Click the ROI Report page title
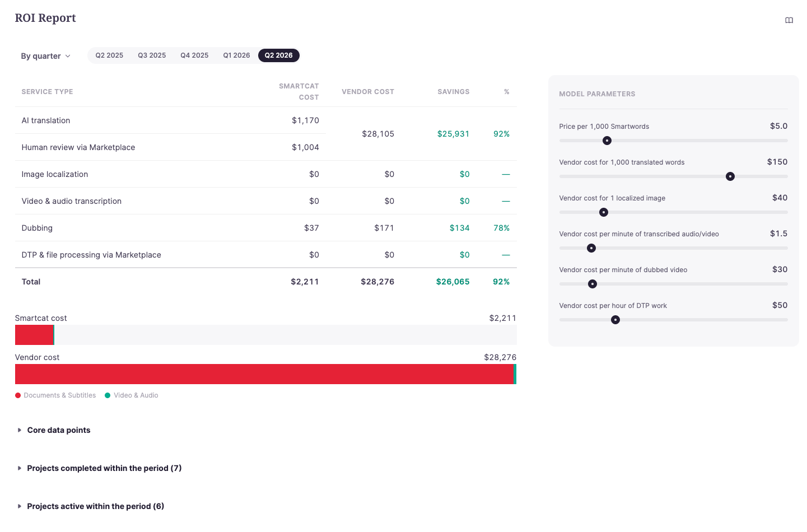This screenshot has height=532, width=807. coord(45,18)
